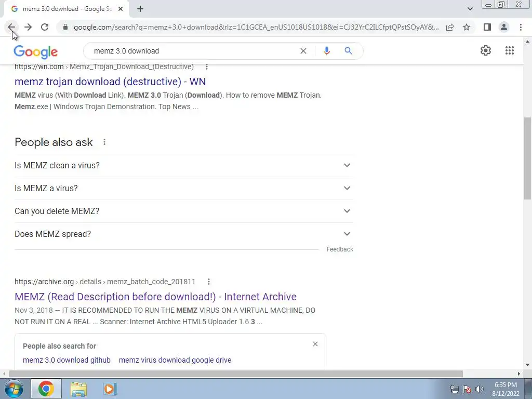Go forward with the browser forward arrow
The width and height of the screenshot is (532, 399).
click(28, 27)
